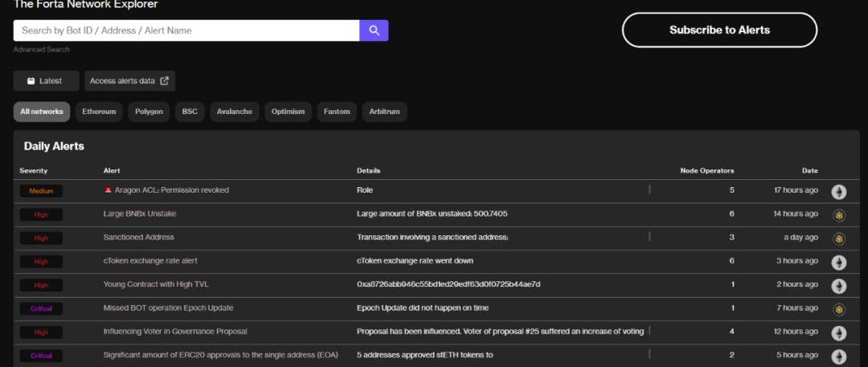
Task: Click 'cToken exchange rate went down' detail
Action: click(x=416, y=261)
